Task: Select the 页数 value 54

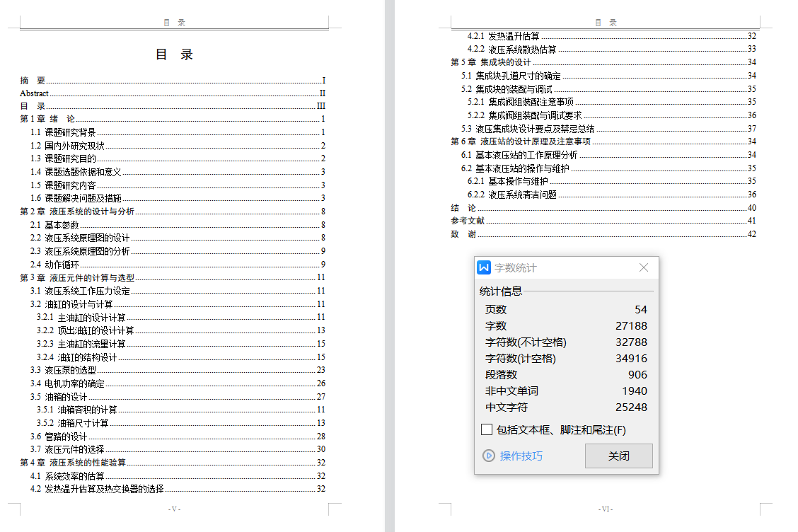Action: (x=641, y=310)
